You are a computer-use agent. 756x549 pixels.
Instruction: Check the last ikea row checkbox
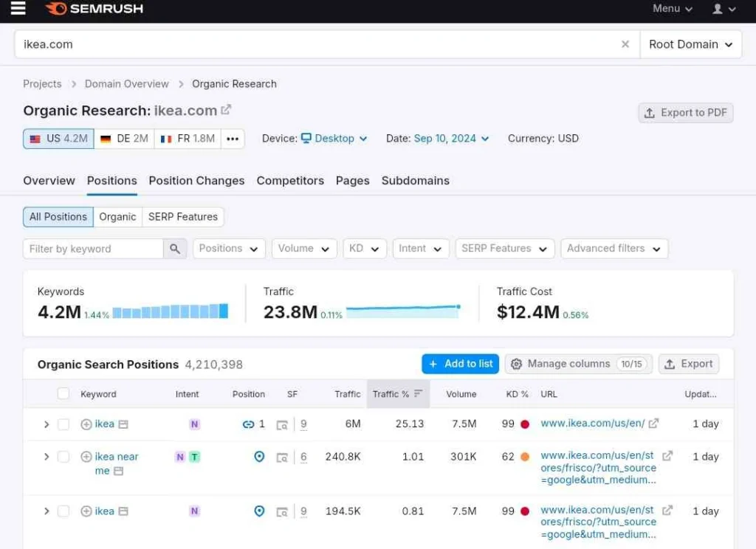63,511
